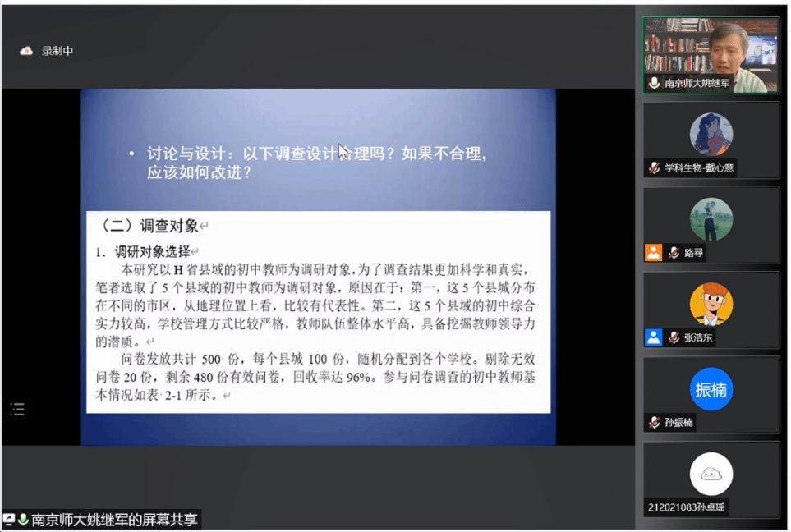Click the green microphone icon in bottom bar
This screenshot has width=791, height=532.
point(23,520)
